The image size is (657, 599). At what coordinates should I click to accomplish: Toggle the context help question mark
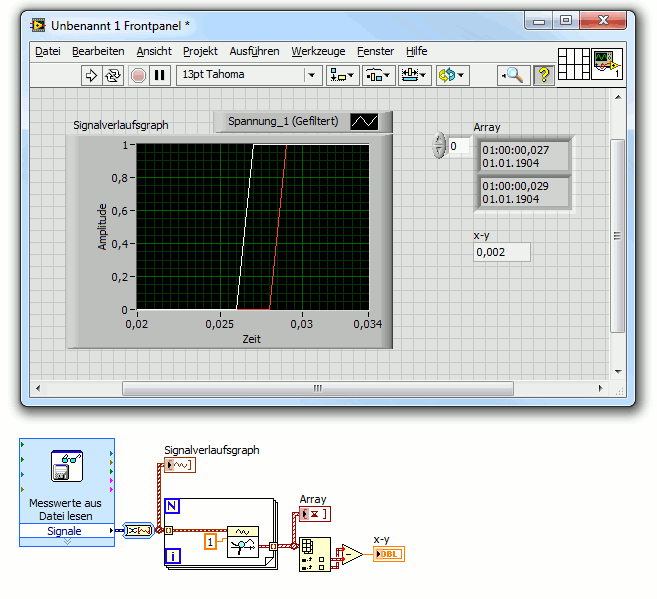543,75
